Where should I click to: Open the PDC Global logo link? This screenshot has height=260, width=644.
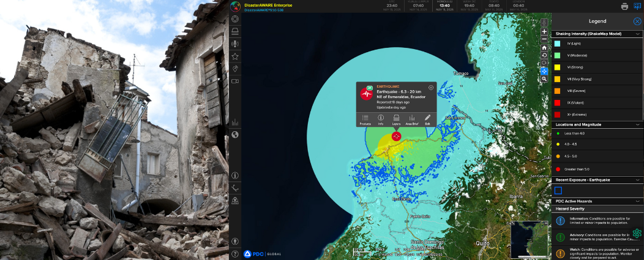click(262, 254)
